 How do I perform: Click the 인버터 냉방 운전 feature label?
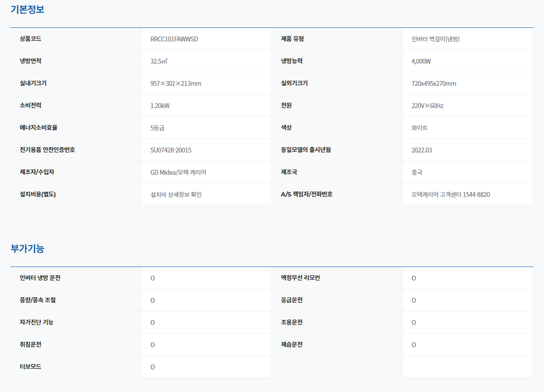40,278
